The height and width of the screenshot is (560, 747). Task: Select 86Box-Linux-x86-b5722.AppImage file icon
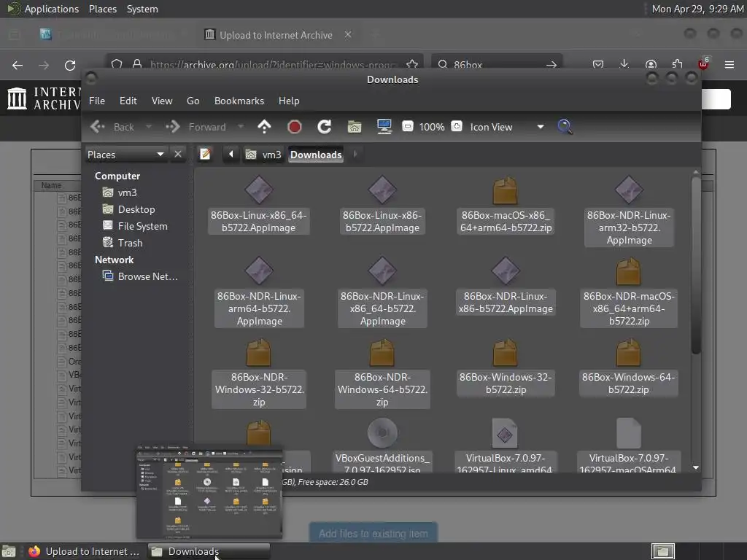[382, 190]
